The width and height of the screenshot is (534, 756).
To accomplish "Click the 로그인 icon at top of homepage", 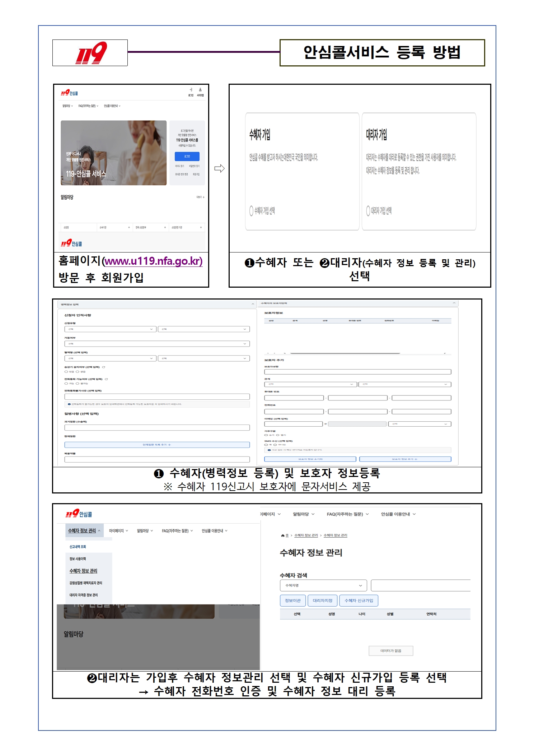I will pos(191,90).
